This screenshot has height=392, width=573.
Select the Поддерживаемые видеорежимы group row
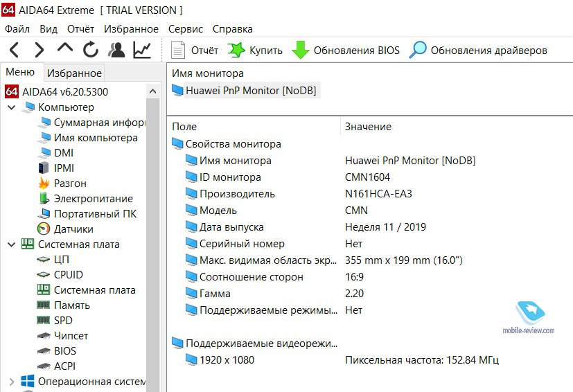point(255,344)
